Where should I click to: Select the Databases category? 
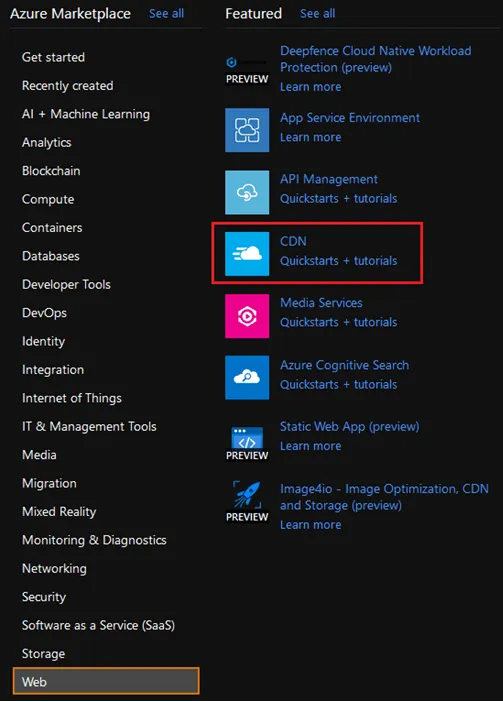[51, 256]
